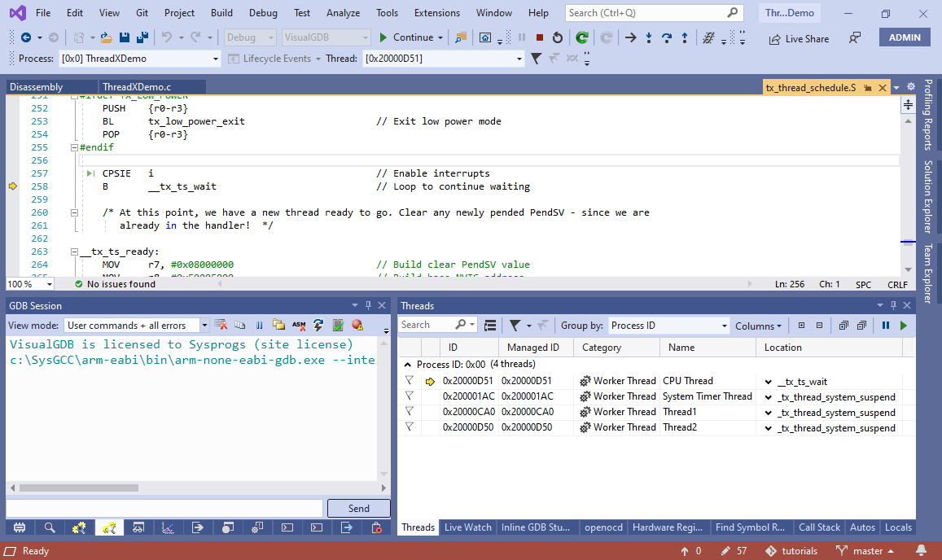Click the lightning refresh icon in GDB Session
Screen dimensions: 942x560
click(x=318, y=325)
